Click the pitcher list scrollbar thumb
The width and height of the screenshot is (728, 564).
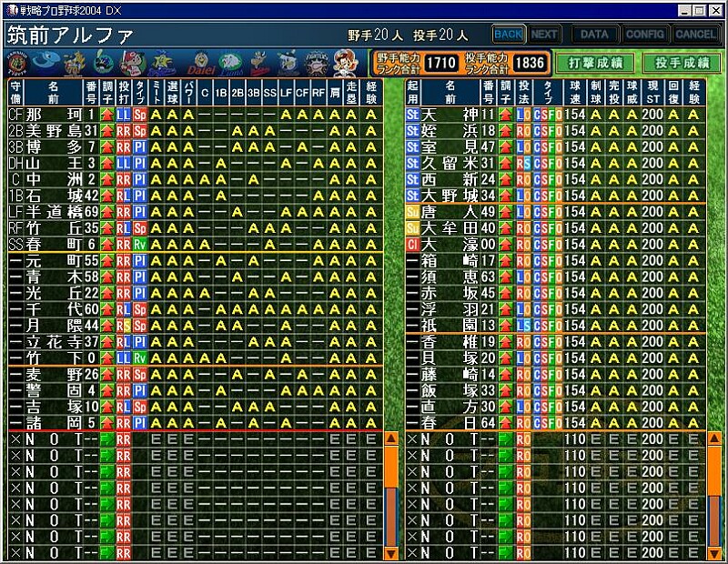(713, 471)
